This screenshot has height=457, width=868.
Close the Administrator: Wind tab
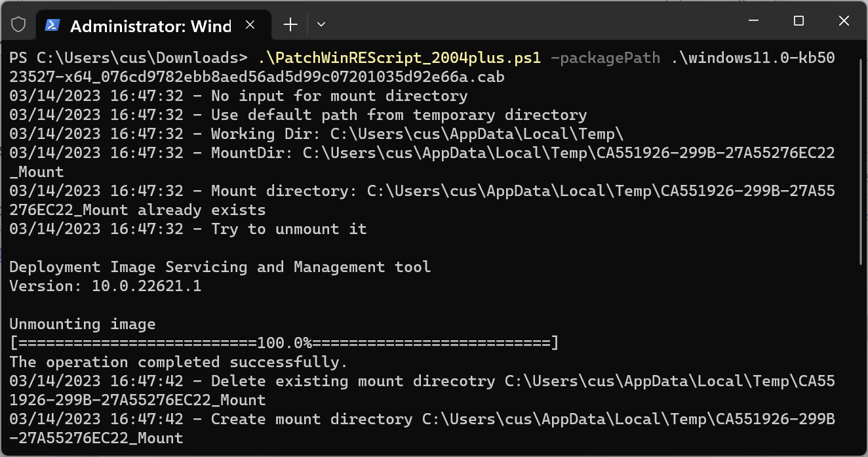[x=250, y=24]
